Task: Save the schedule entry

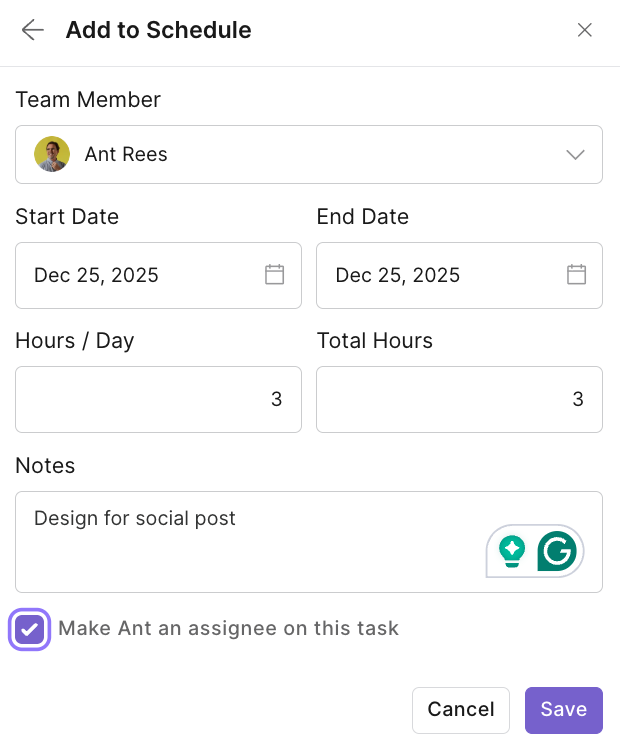Action: coord(563,710)
